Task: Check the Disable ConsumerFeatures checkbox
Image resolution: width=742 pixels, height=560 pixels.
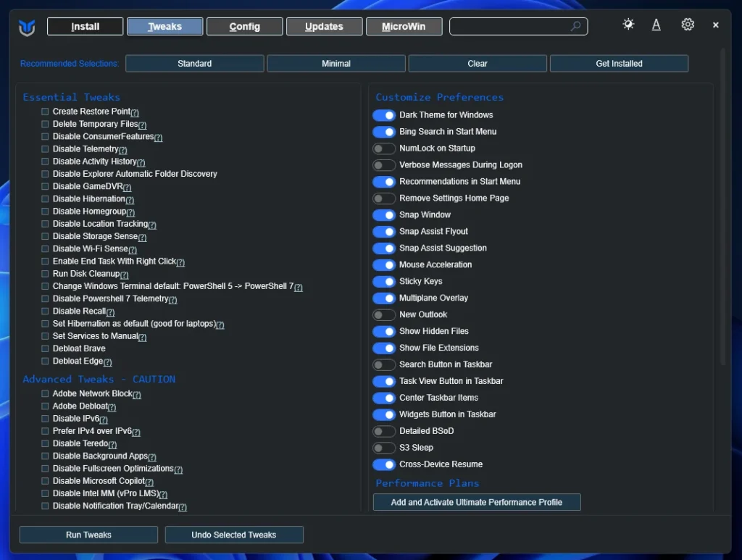Action: 45,137
